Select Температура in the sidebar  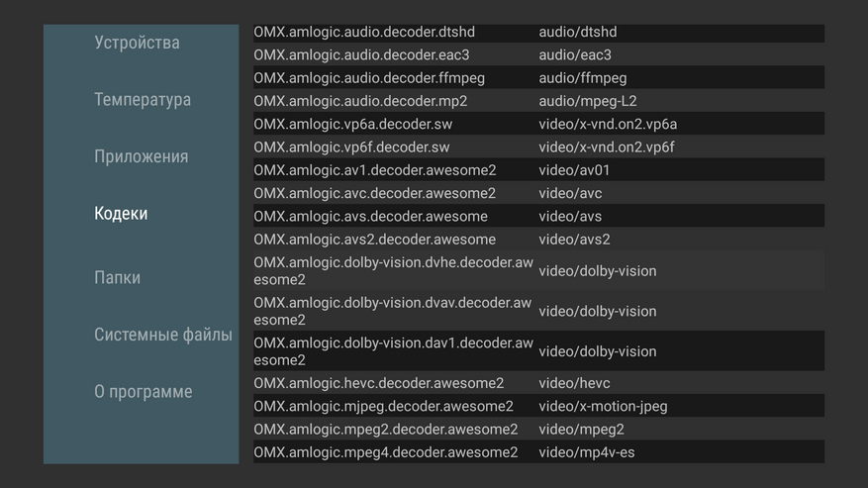coord(143,100)
